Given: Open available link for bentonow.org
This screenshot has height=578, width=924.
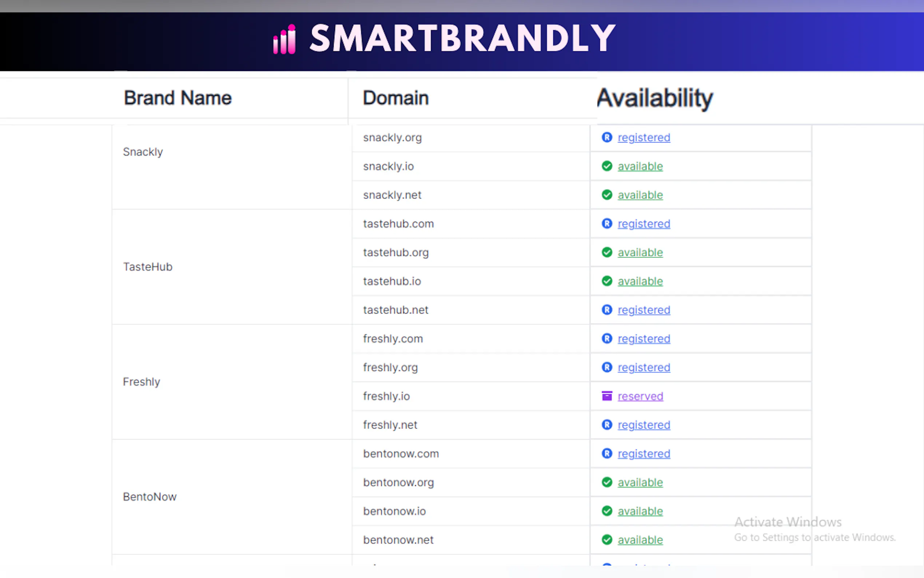Looking at the screenshot, I should [640, 482].
